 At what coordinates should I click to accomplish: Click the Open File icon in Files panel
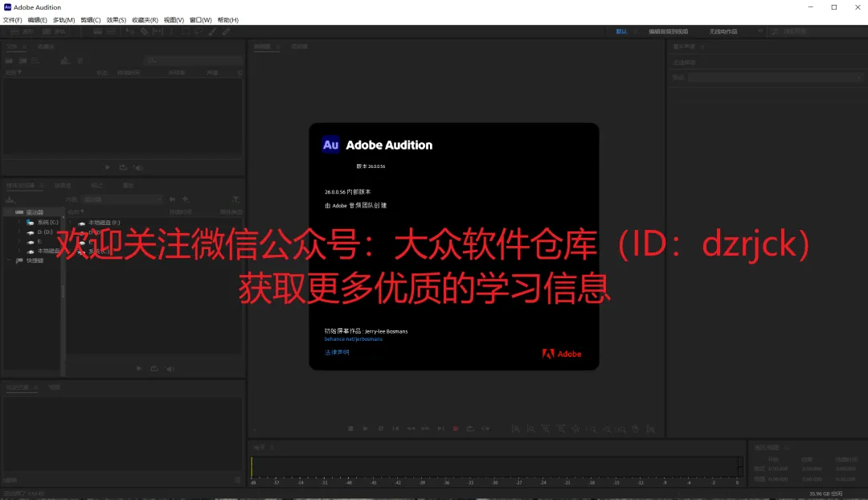(10, 60)
